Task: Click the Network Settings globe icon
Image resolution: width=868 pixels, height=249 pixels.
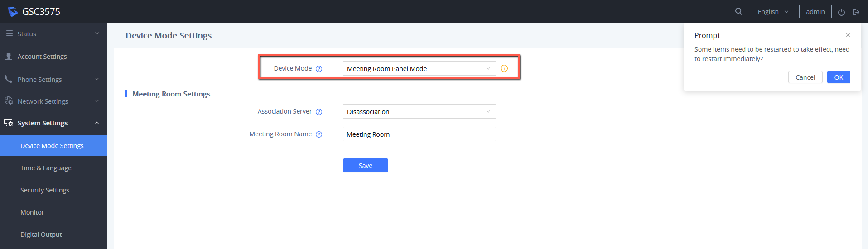Action: point(9,101)
